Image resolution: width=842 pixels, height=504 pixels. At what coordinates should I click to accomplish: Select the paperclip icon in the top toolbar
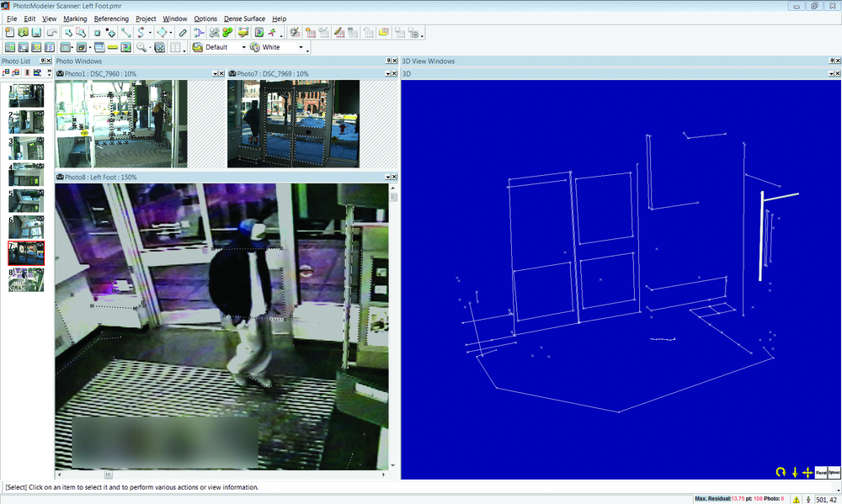point(184,32)
